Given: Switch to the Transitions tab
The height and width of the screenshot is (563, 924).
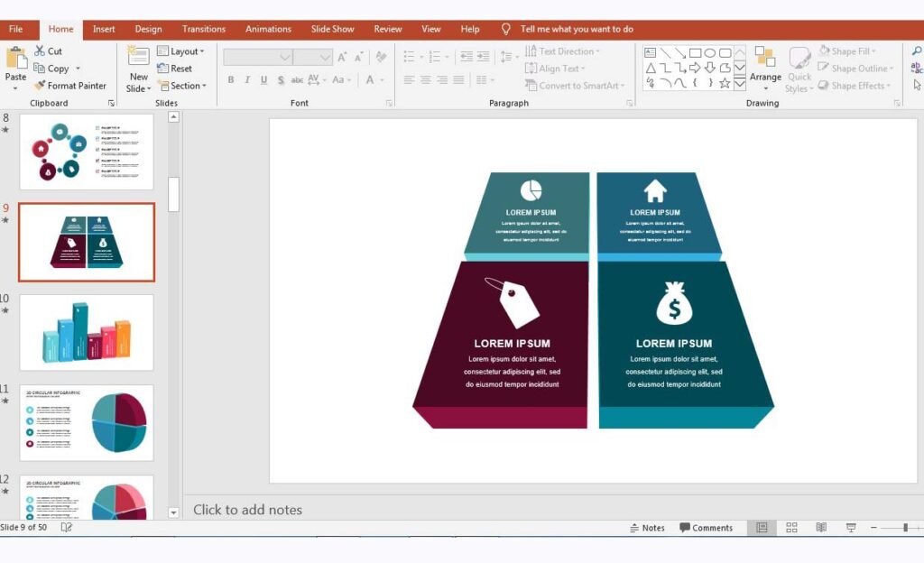Looking at the screenshot, I should point(203,29).
